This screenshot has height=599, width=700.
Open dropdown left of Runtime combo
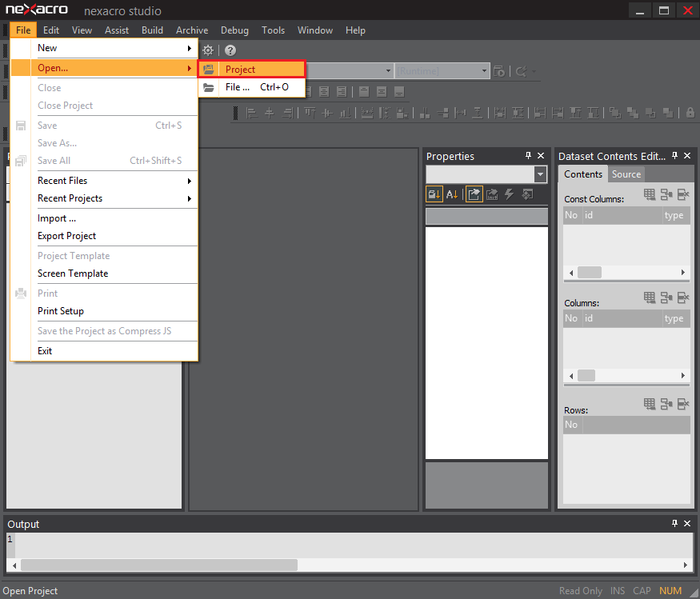pyautogui.click(x=388, y=71)
